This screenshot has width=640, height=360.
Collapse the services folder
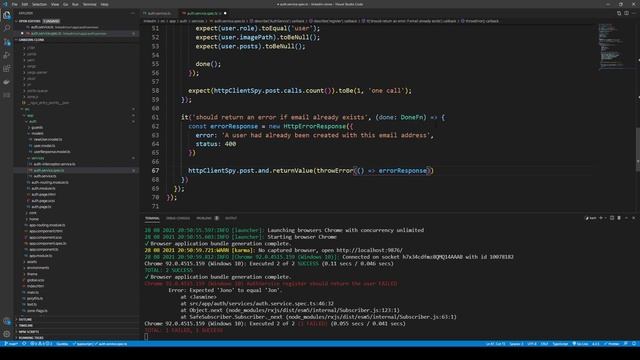38,158
